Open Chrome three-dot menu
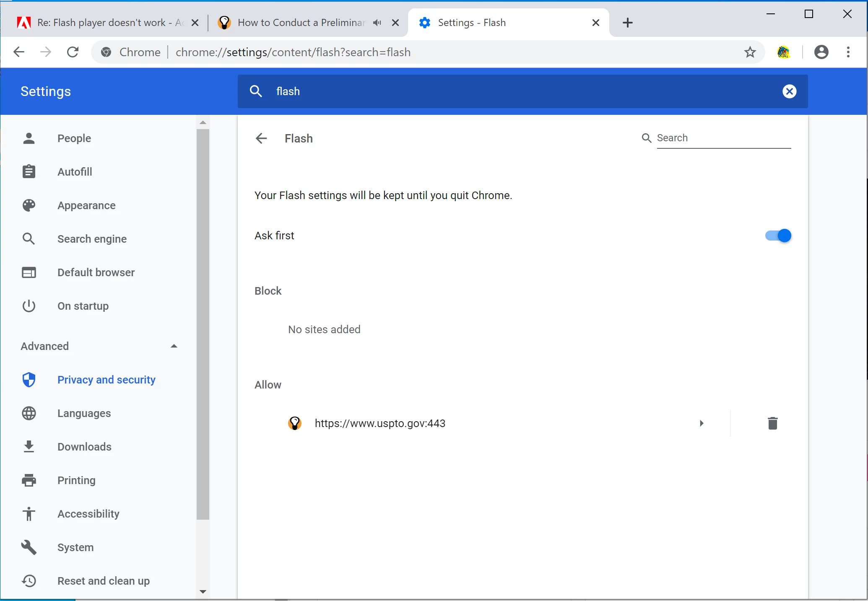This screenshot has height=601, width=868. coord(848,52)
